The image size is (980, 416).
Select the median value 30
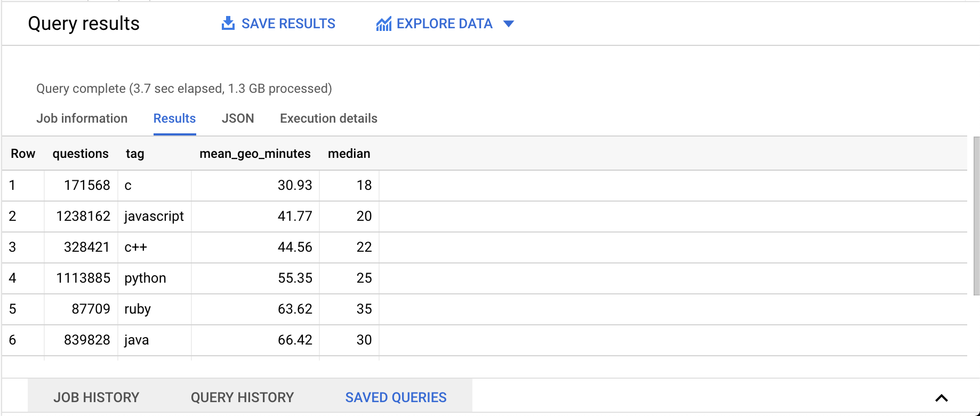349,340
